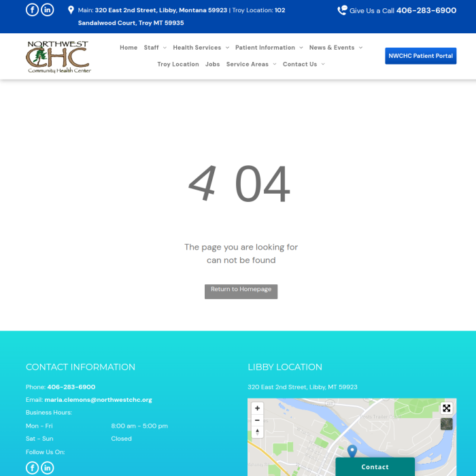The width and height of the screenshot is (476, 476).
Task: Open Service Areas in navigation
Action: point(248,64)
